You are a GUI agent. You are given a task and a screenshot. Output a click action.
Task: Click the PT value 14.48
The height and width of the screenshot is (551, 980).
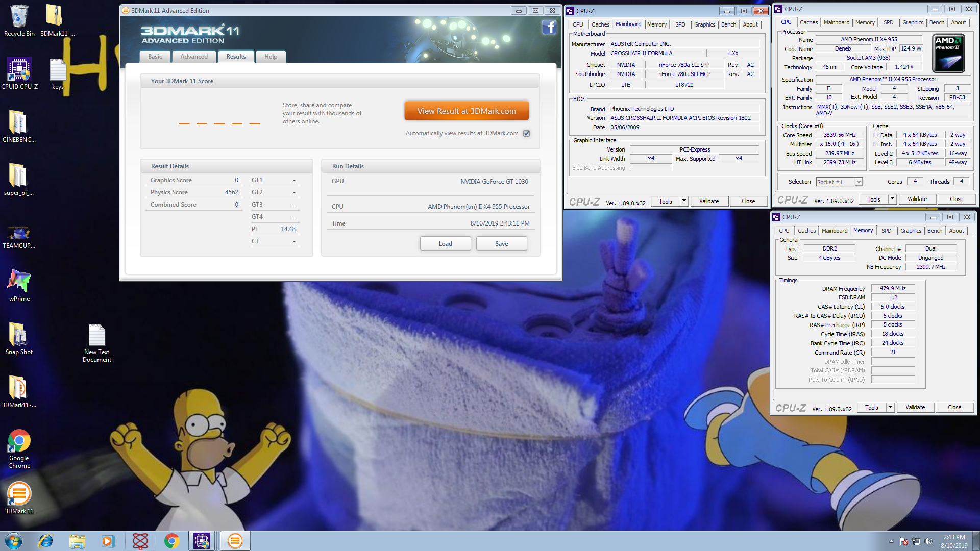[288, 229]
